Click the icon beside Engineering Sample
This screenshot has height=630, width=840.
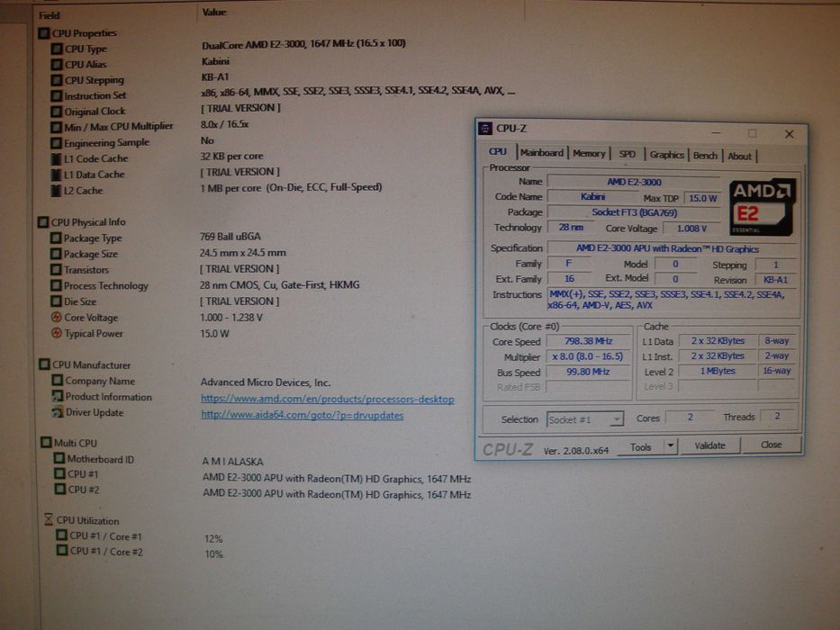point(56,144)
